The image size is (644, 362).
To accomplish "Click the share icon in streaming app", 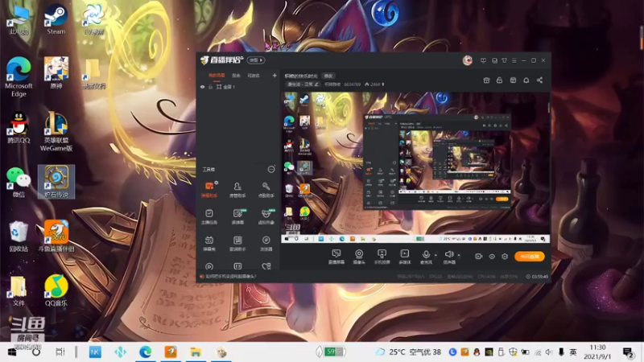I will 539,80.
